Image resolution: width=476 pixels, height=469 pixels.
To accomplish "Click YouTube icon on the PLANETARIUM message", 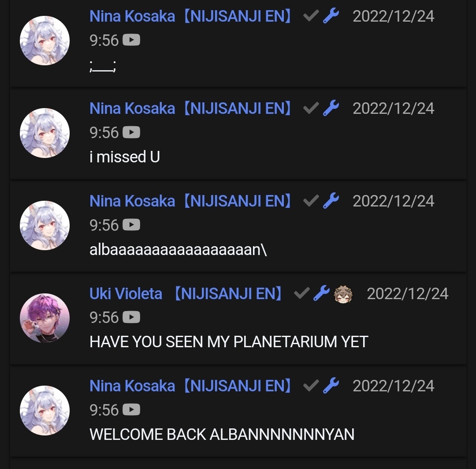I will 131,317.
